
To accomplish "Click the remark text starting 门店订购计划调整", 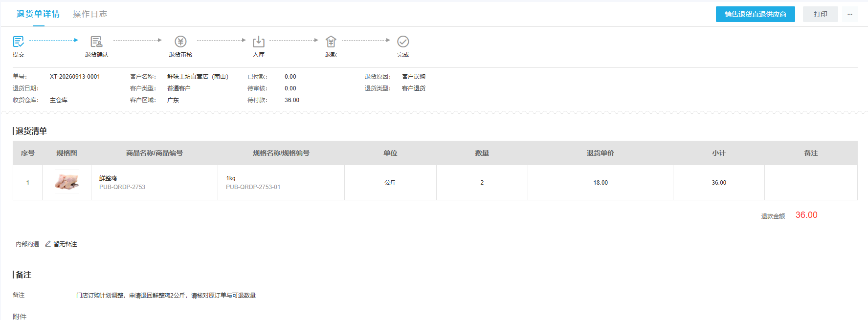I will (x=166, y=296).
